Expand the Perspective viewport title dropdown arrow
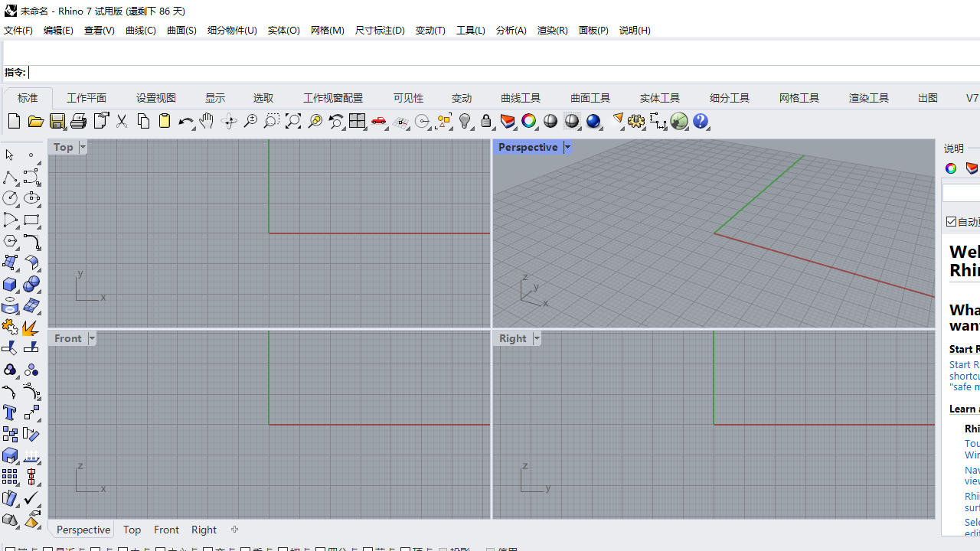This screenshot has height=551, width=980. tap(567, 147)
